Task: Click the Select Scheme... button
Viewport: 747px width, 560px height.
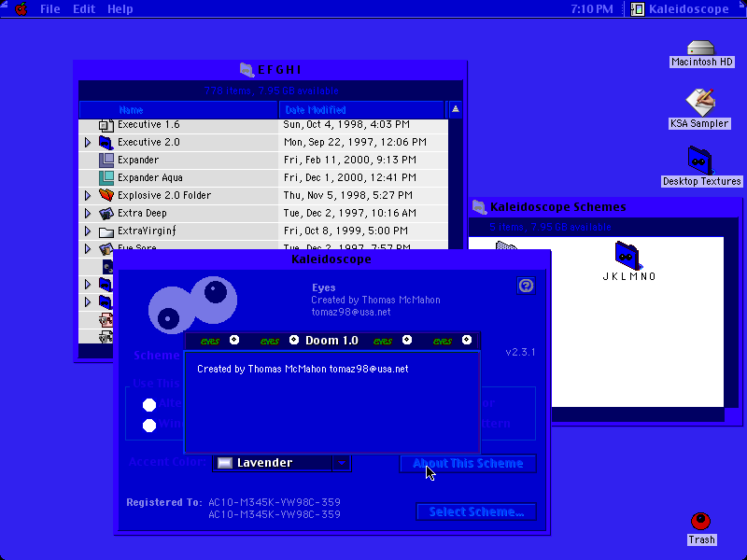Action: (x=476, y=511)
